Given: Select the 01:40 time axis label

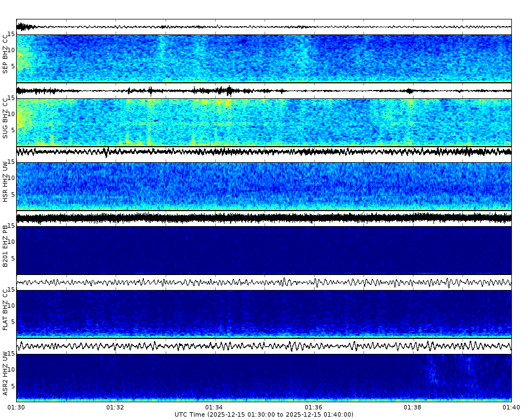Looking at the screenshot, I should tap(512, 406).
